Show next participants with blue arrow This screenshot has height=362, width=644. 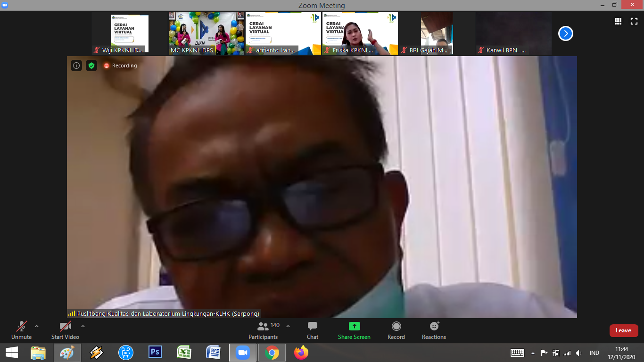[566, 33]
